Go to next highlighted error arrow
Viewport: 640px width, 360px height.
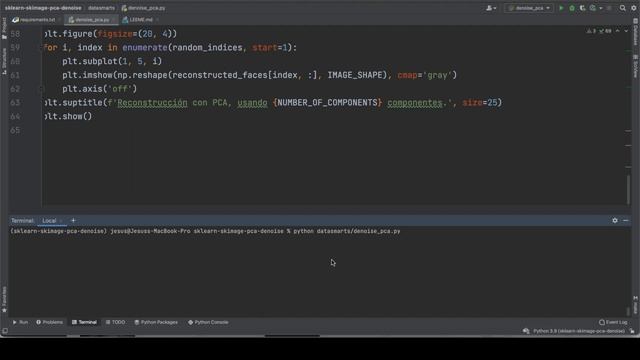(626, 31)
